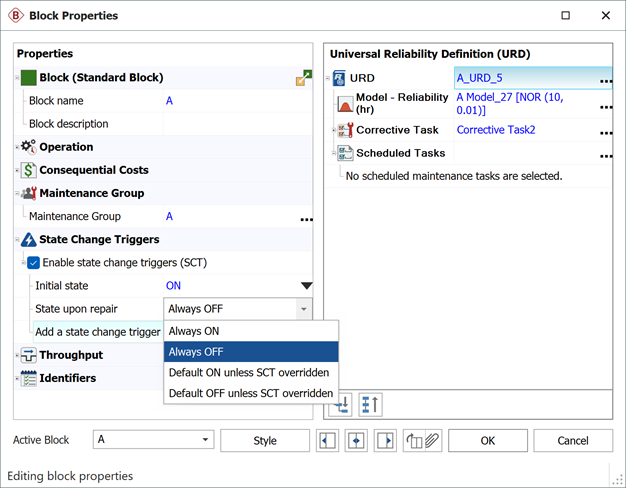Open the Initial state ON dropdown arrow
The width and height of the screenshot is (626, 488).
pos(306,286)
